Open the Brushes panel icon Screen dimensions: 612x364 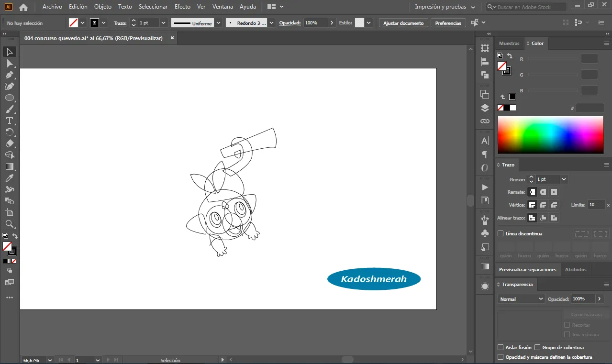click(x=485, y=220)
